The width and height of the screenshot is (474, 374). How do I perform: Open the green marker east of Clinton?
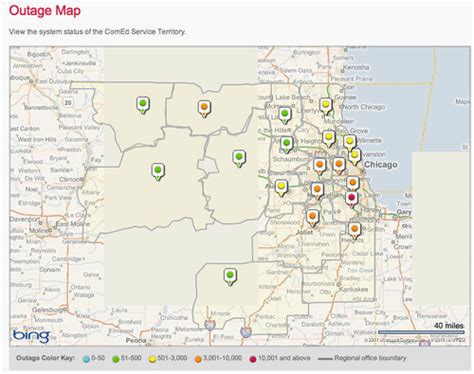click(158, 172)
